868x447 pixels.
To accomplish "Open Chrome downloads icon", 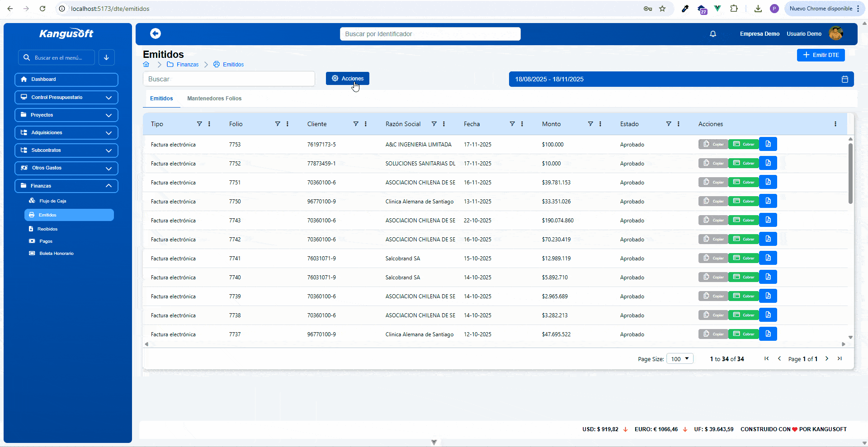I will click(x=758, y=9).
